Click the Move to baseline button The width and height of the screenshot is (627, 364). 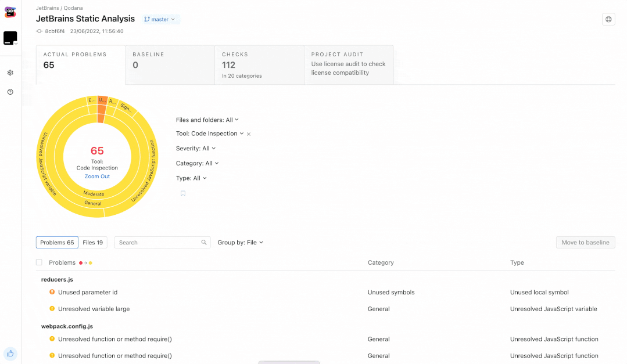click(585, 243)
